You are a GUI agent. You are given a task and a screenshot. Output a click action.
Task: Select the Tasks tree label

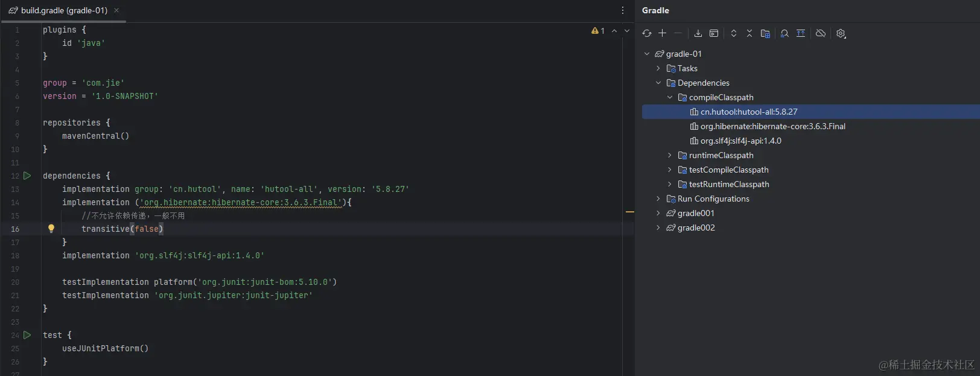[687, 68]
